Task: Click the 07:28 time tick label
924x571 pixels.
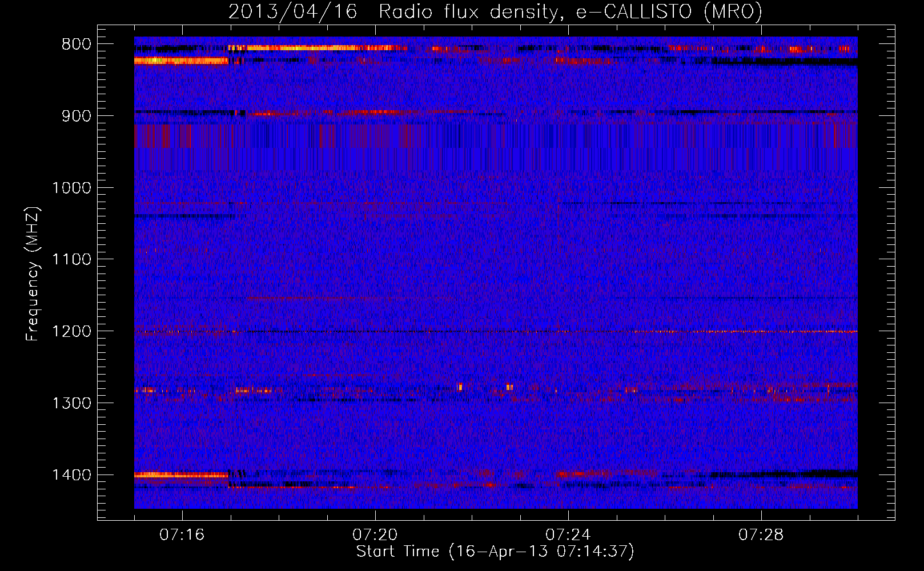Action: click(761, 535)
